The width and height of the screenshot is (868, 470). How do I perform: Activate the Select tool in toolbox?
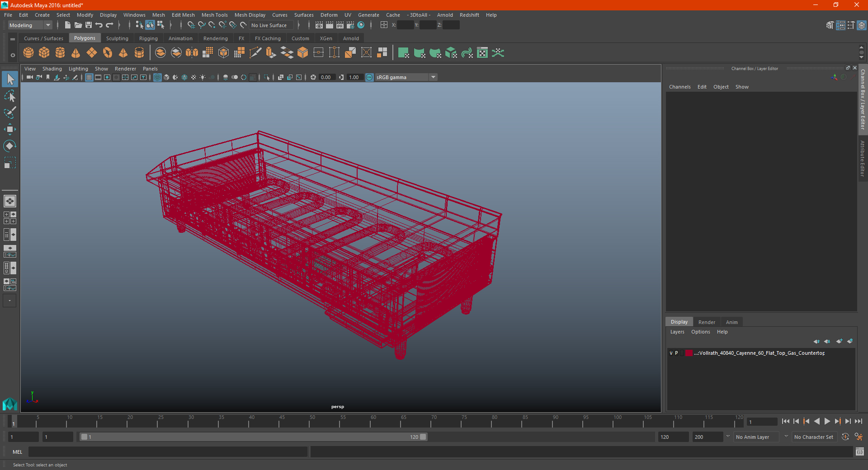point(10,80)
